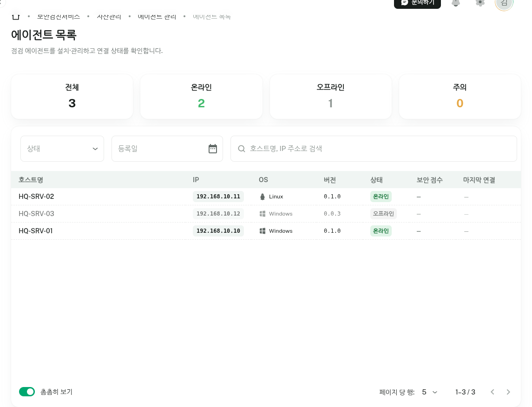Screen dimensions: 532x407
Task: Click IP 192.168.10.12
Action: pyautogui.click(x=218, y=214)
